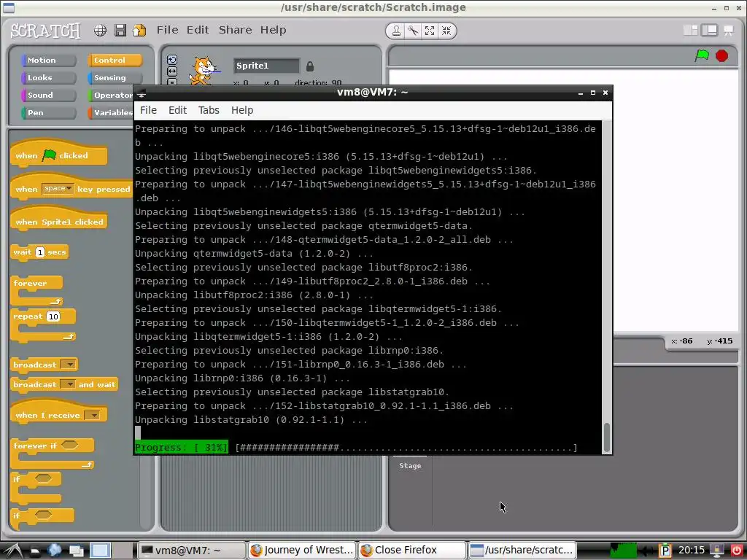Image resolution: width=747 pixels, height=560 pixels.
Task: Select the shrink sprite tool in Scratch
Action: click(446, 31)
